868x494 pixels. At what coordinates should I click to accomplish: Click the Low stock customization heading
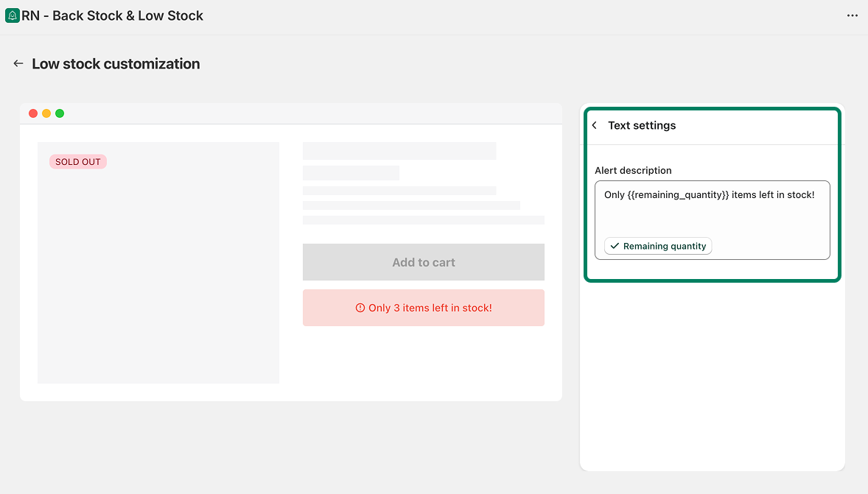coord(116,64)
